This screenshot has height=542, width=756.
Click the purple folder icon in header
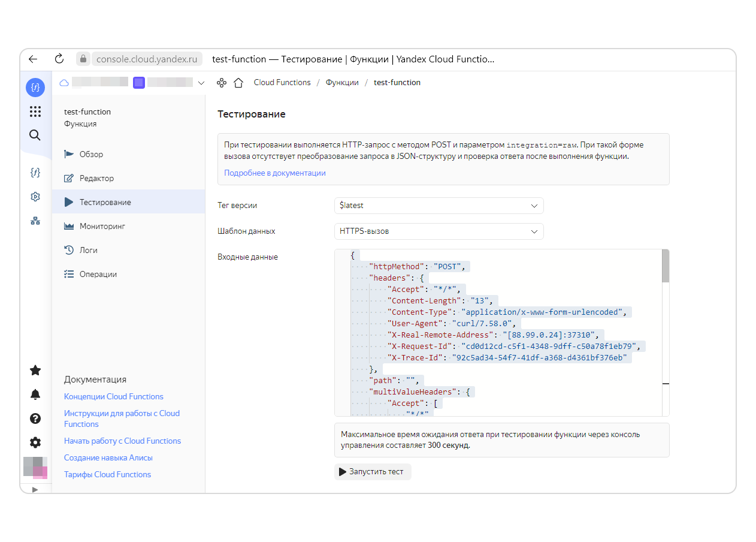(139, 83)
